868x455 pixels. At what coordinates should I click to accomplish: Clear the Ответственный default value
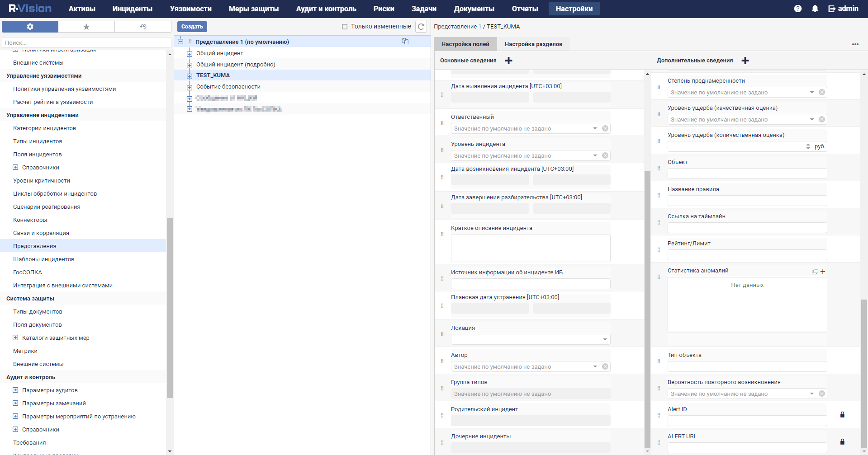pyautogui.click(x=605, y=129)
